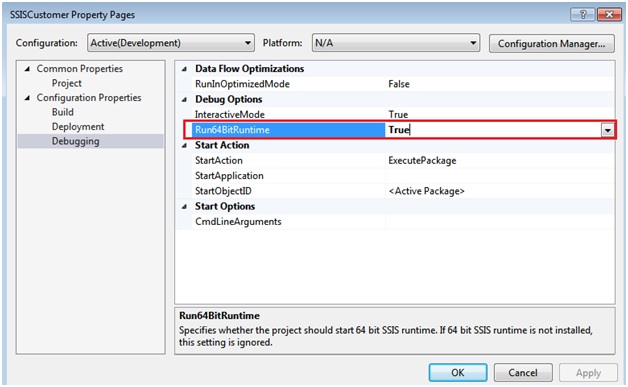Click the Apply button
The image size is (628, 387).
[x=588, y=373]
